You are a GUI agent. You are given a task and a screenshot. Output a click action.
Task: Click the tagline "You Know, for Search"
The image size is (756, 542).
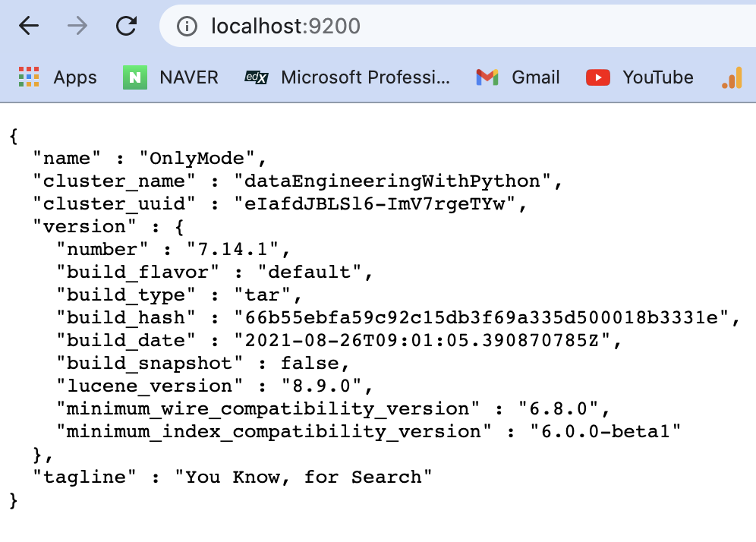click(304, 477)
